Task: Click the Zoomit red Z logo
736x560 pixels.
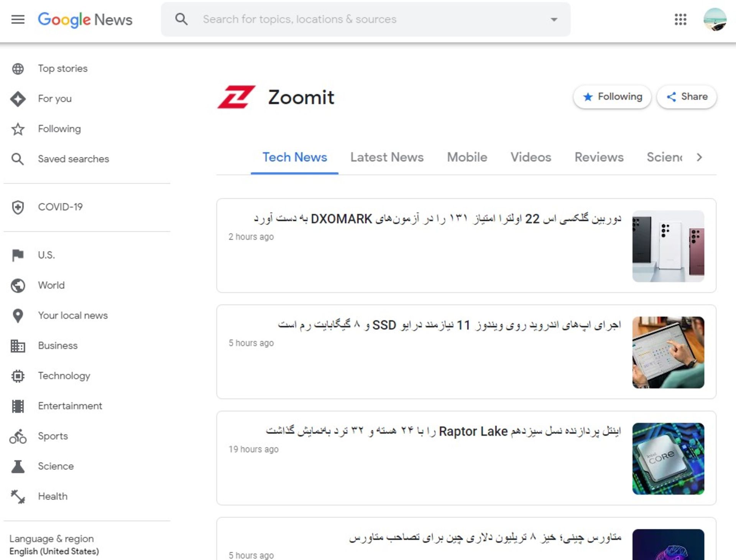Action: pyautogui.click(x=236, y=97)
